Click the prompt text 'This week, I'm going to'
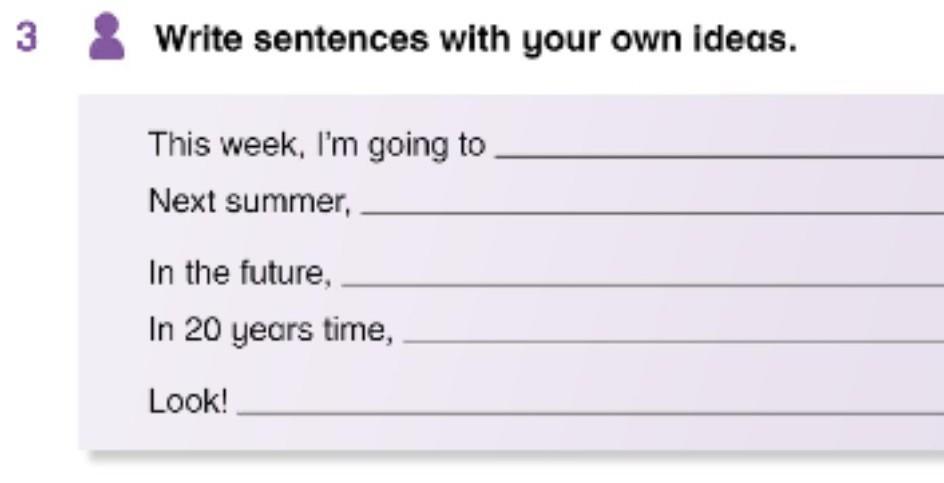Image resolution: width=944 pixels, height=483 pixels. pyautogui.click(x=316, y=146)
